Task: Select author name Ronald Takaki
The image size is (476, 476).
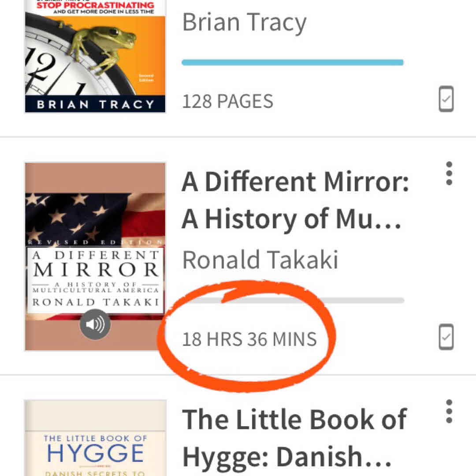Action: (260, 260)
